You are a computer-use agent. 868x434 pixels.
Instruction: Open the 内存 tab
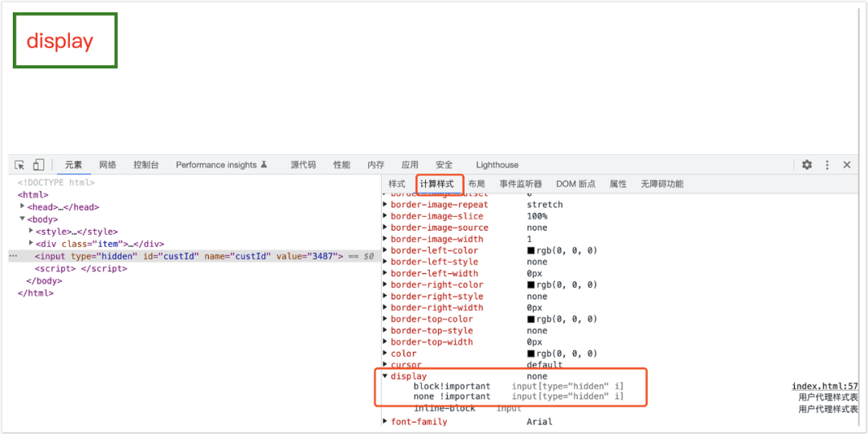(x=376, y=165)
